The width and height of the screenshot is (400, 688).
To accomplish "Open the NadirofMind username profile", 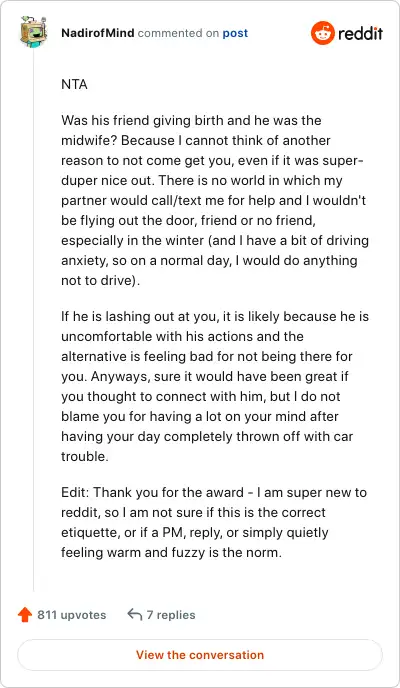I will (x=97, y=33).
